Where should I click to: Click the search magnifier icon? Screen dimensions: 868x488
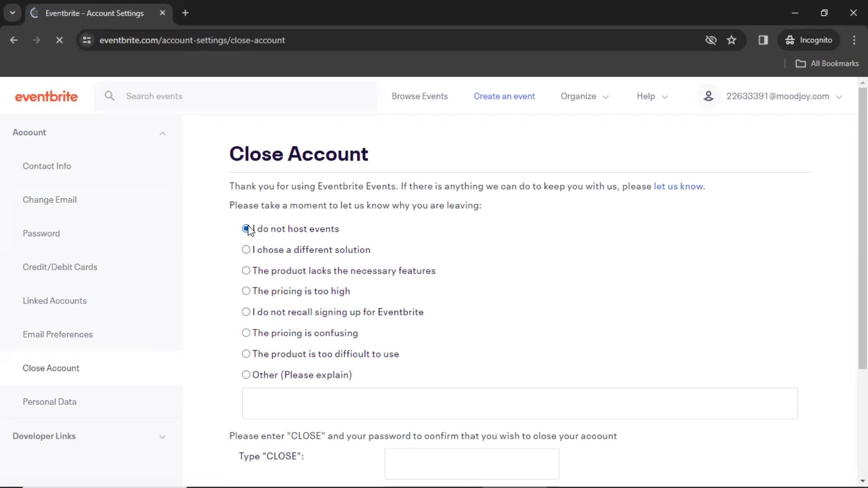pos(109,96)
